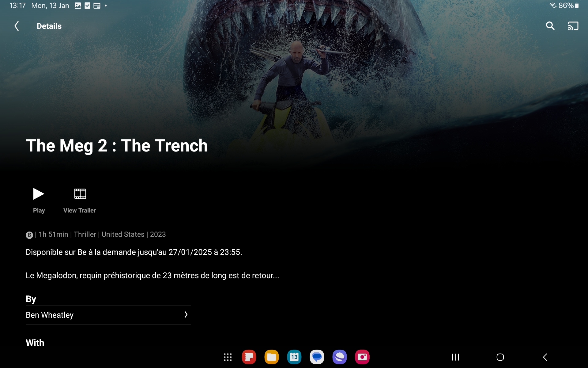Screen dimensions: 588x368
Task: Launch the Messages chat bubble app
Action: [x=317, y=357]
